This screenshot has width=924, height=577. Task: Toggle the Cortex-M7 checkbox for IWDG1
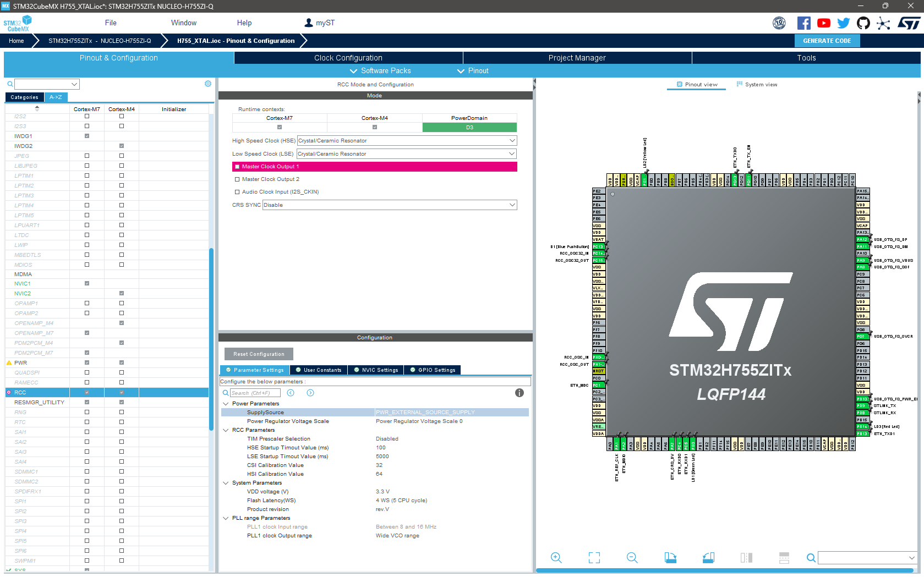tap(86, 136)
